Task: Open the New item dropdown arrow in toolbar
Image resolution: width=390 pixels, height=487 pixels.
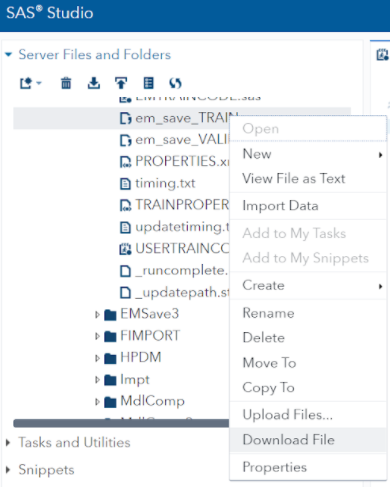Action: click(39, 83)
